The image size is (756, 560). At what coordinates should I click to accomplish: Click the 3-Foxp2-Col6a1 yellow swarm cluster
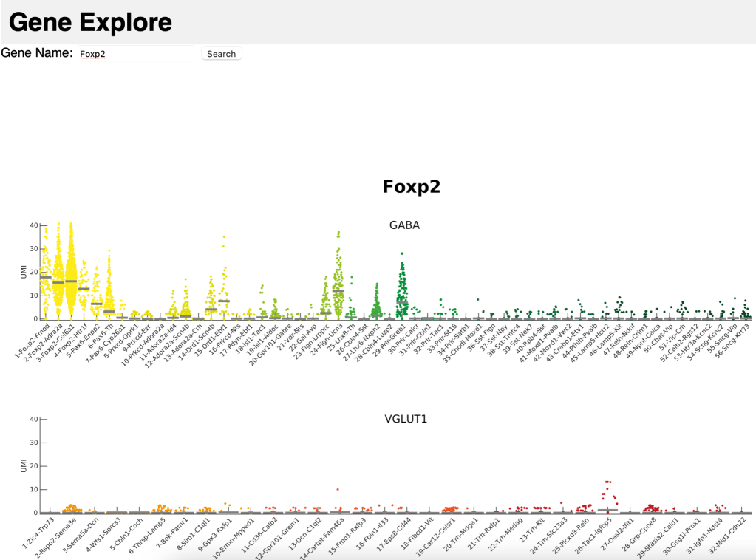tap(71, 273)
